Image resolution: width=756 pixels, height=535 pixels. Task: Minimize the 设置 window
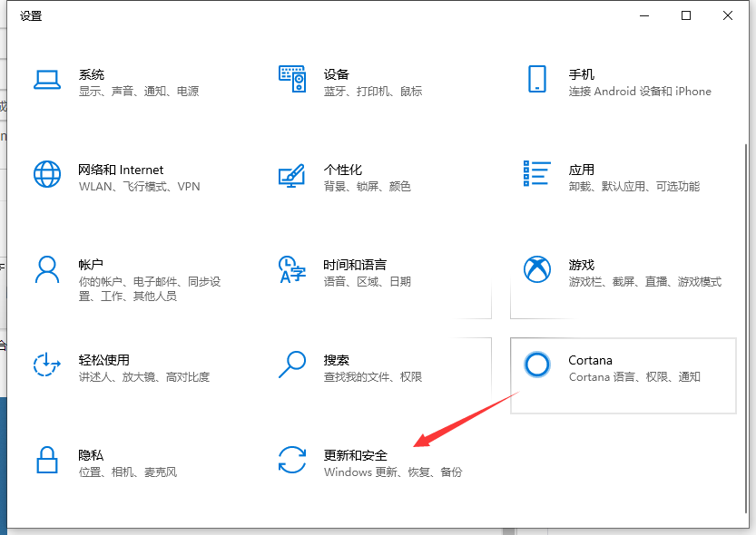tap(644, 15)
